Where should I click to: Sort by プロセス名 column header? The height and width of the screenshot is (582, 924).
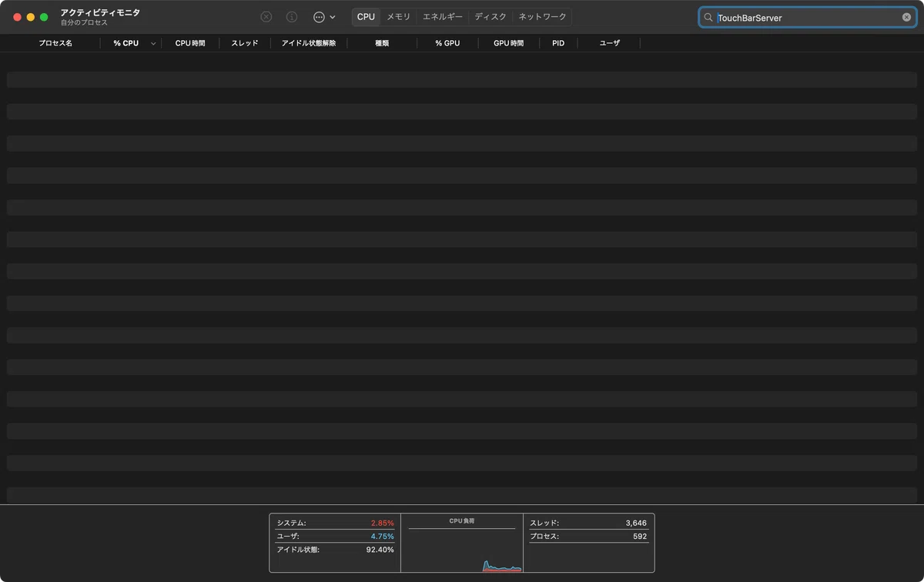pyautogui.click(x=55, y=43)
